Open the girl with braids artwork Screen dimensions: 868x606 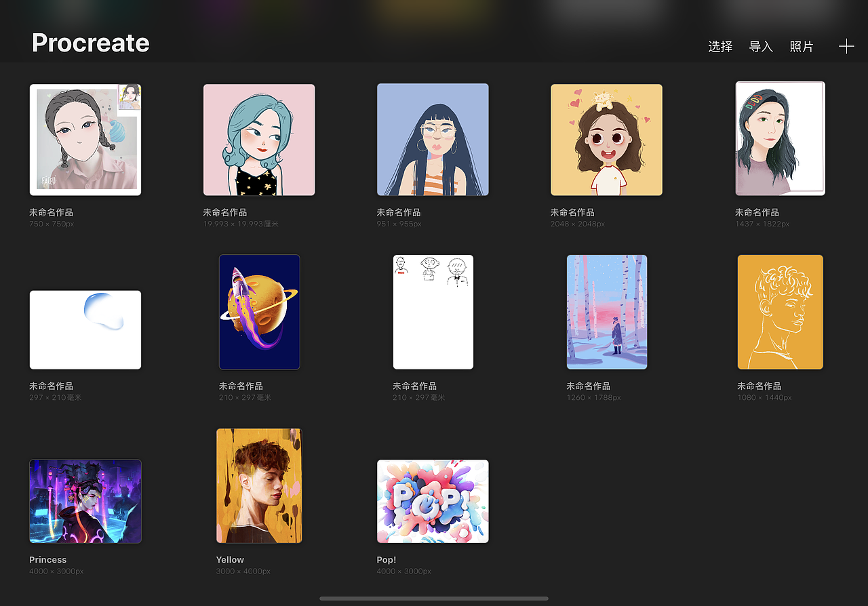(x=85, y=139)
